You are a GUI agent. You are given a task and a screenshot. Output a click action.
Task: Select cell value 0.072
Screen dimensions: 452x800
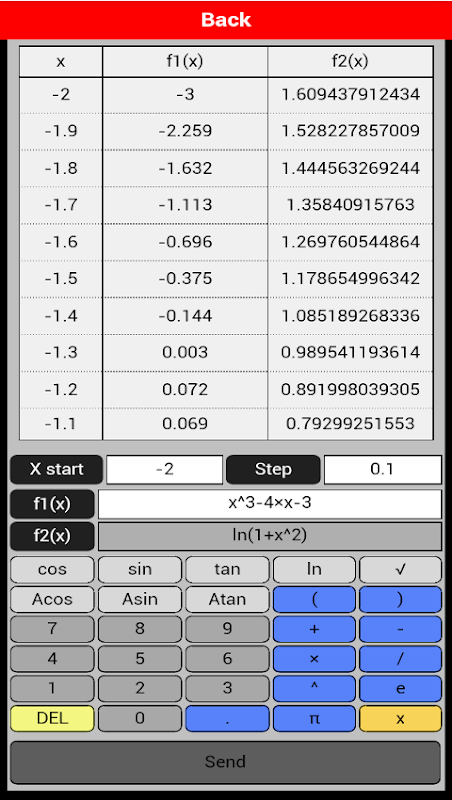point(185,390)
